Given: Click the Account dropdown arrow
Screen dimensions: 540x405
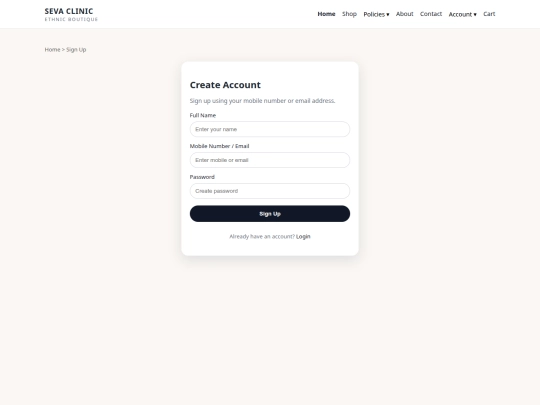Looking at the screenshot, I should (475, 14).
